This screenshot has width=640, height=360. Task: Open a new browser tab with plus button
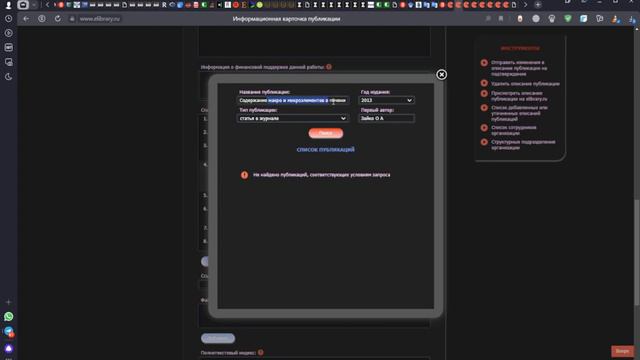point(538,5)
